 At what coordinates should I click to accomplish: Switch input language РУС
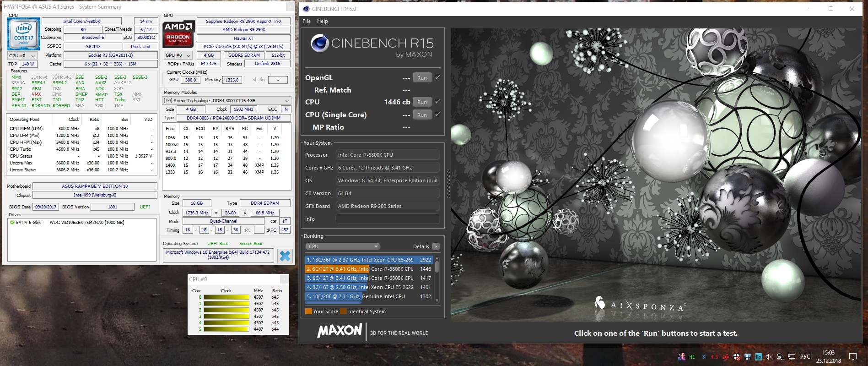click(805, 357)
